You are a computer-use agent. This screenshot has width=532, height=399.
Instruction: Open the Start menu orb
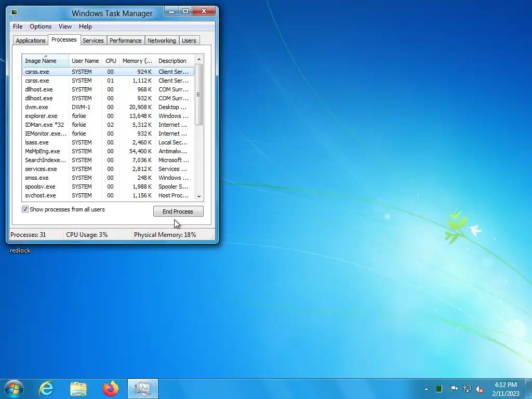pyautogui.click(x=14, y=389)
